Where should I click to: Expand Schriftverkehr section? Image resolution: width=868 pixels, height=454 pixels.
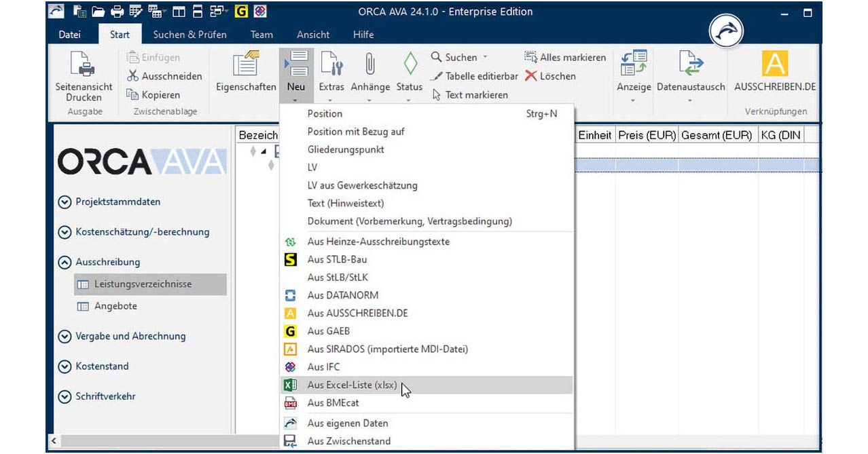click(65, 396)
